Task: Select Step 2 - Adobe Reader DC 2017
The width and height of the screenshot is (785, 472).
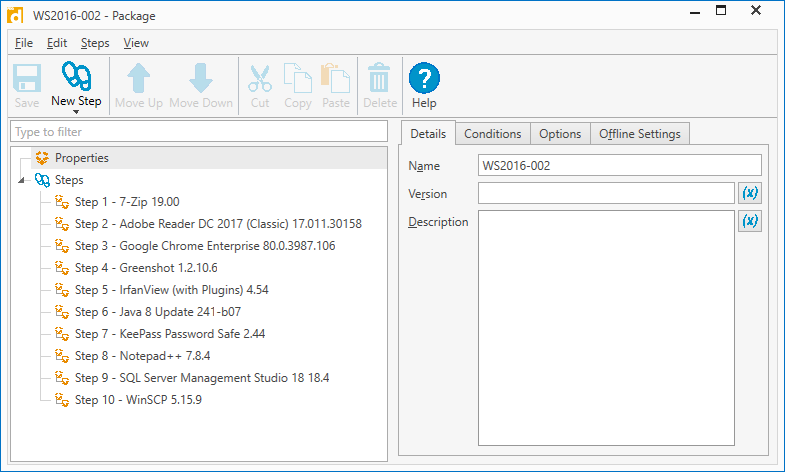Action: click(218, 224)
